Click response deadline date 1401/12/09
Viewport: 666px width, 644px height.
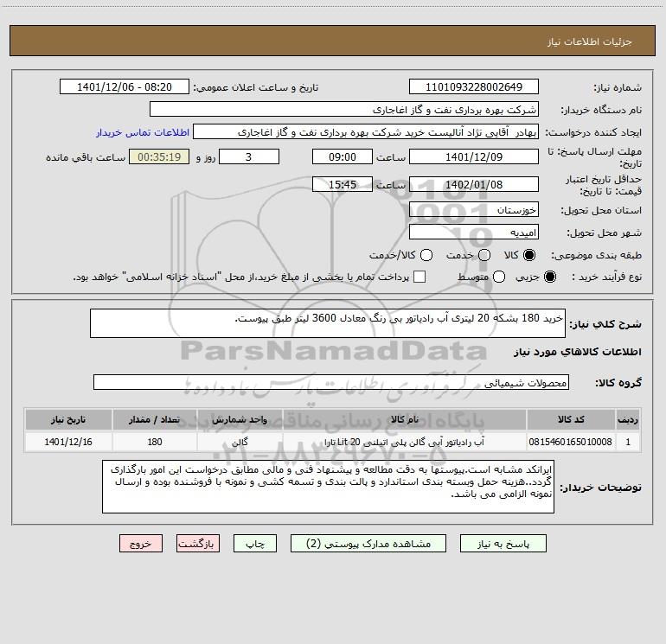tap(474, 156)
